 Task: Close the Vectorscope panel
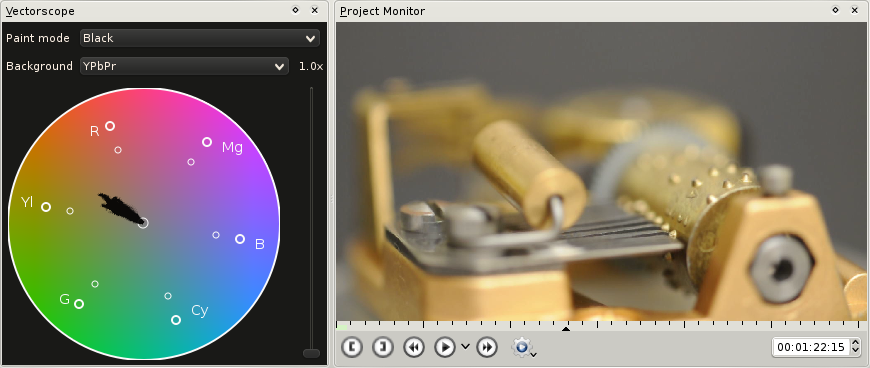click(x=315, y=10)
